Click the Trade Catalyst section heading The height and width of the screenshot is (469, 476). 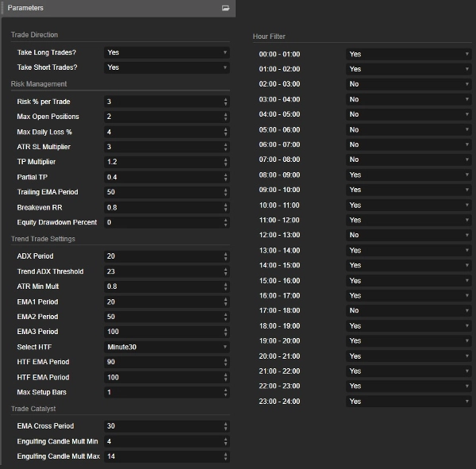tap(33, 409)
